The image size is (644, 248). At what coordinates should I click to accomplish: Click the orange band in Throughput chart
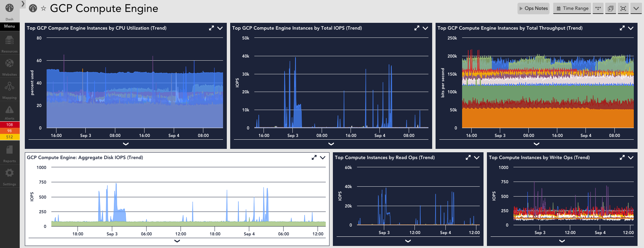pyautogui.click(x=547, y=119)
